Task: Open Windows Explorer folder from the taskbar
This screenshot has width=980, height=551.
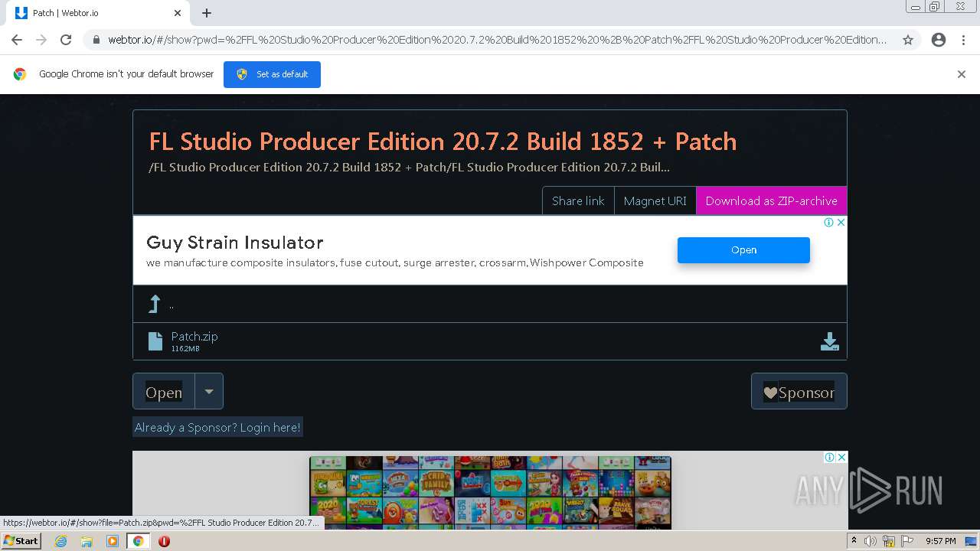Action: click(x=87, y=541)
